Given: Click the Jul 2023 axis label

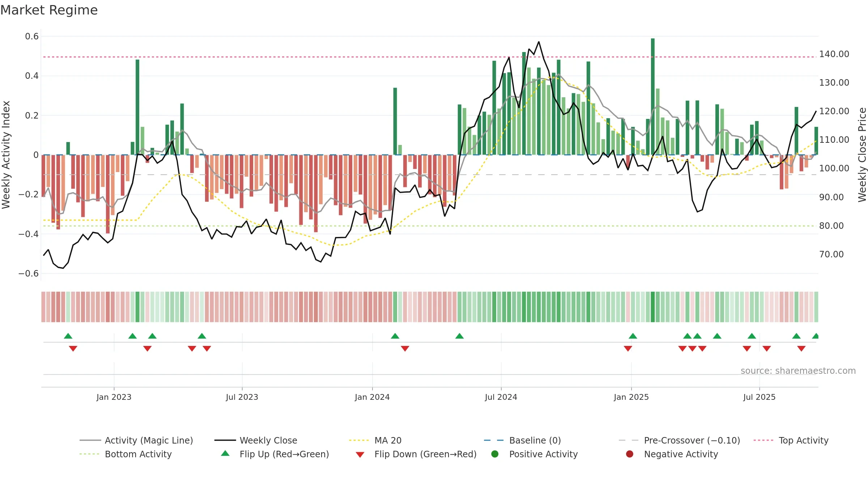Looking at the screenshot, I should [x=242, y=397].
